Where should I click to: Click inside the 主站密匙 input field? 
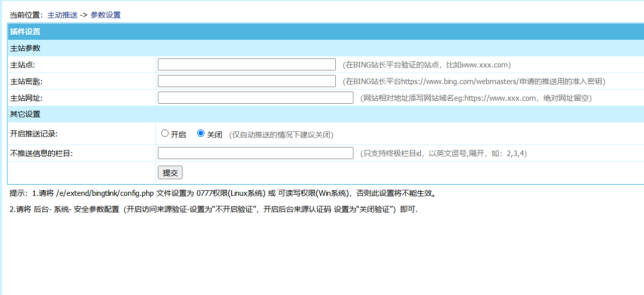246,81
